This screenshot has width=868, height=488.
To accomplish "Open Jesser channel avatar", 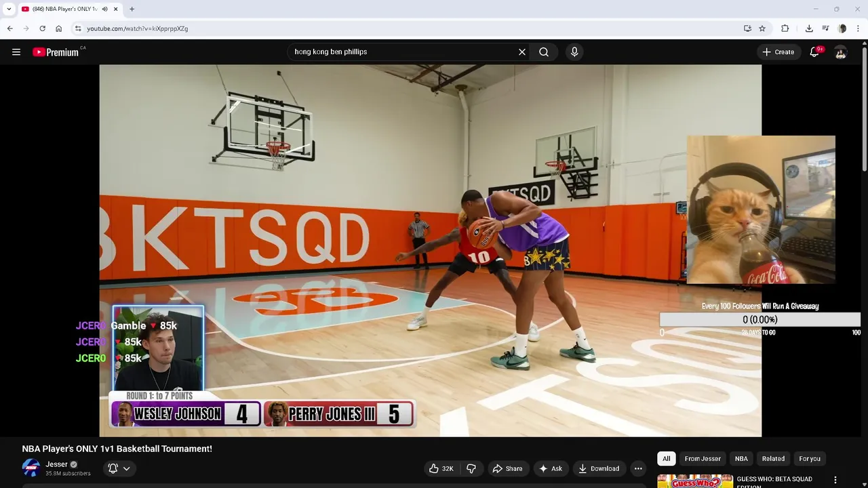I will [31, 468].
